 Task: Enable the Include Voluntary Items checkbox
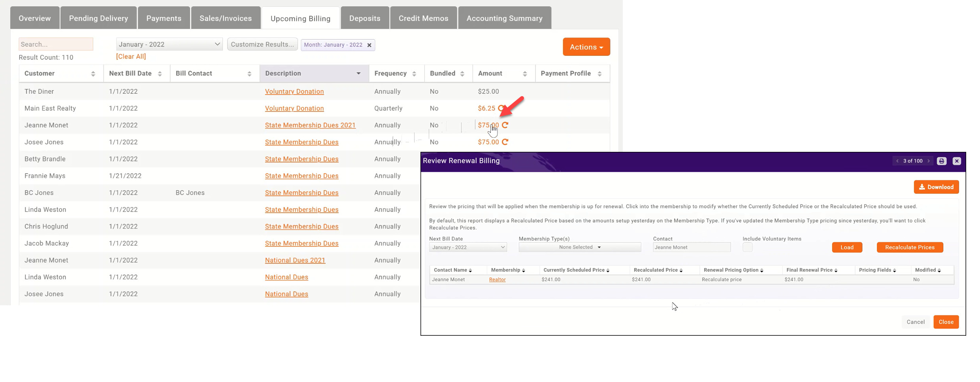coord(747,247)
